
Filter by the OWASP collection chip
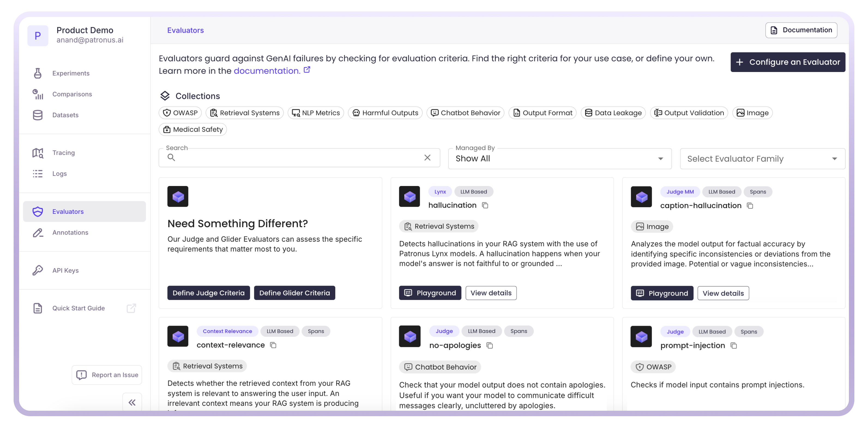click(180, 113)
